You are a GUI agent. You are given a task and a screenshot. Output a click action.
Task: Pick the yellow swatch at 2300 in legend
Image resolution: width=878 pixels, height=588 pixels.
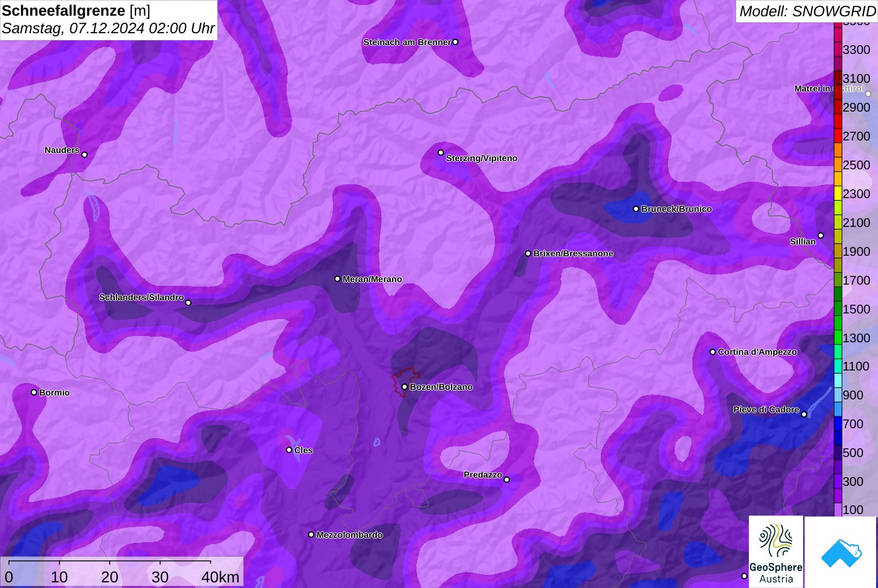click(x=838, y=194)
